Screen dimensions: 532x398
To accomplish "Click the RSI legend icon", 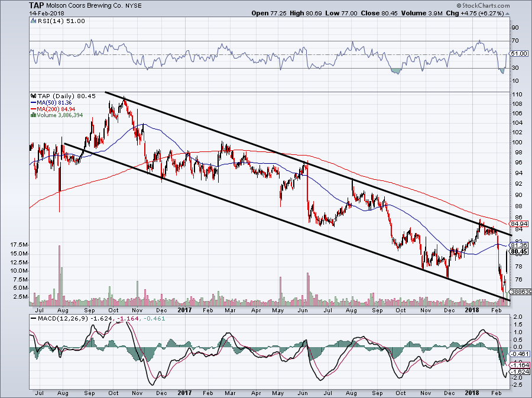I will coord(33,21).
